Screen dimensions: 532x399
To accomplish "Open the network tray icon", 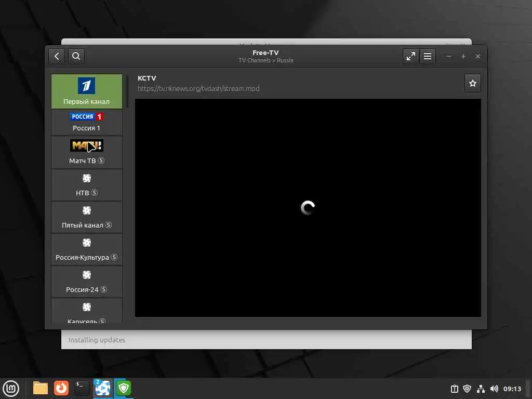I will tap(481, 389).
